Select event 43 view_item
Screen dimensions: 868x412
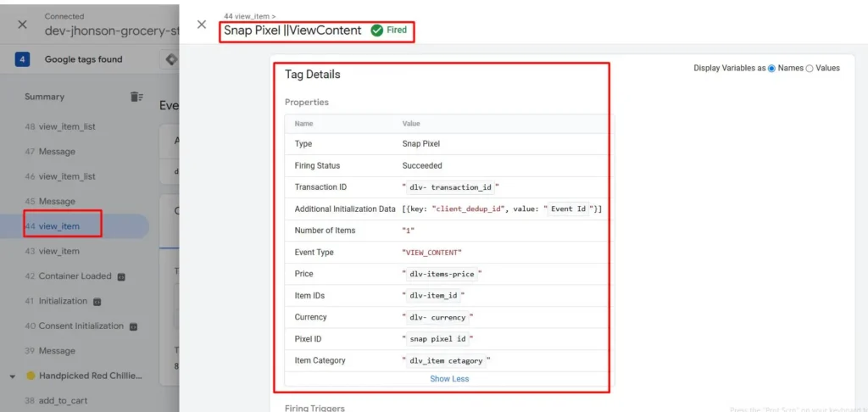(x=52, y=251)
